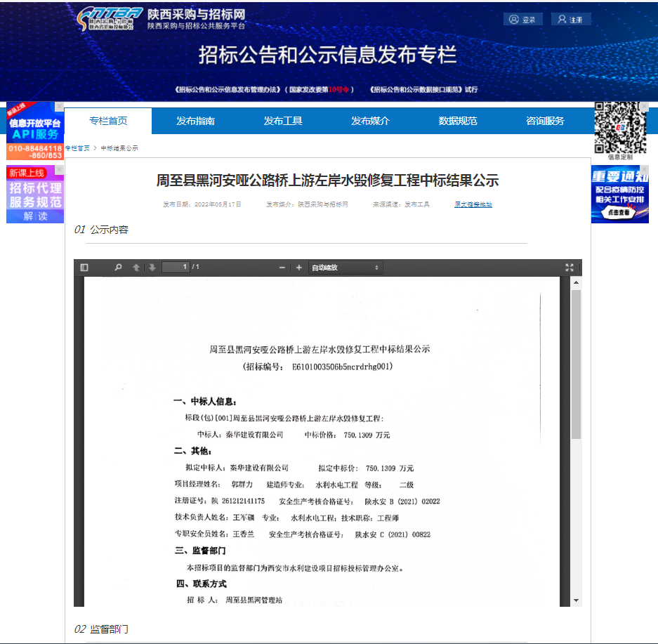This screenshot has width=658, height=644.
Task: Open the 发布工具 menu item
Action: tap(283, 121)
